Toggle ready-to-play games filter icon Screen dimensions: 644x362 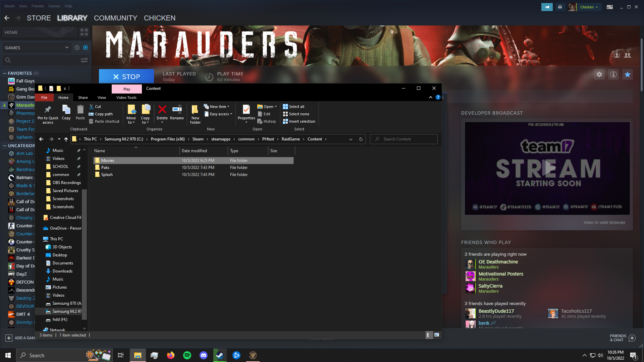point(86,48)
